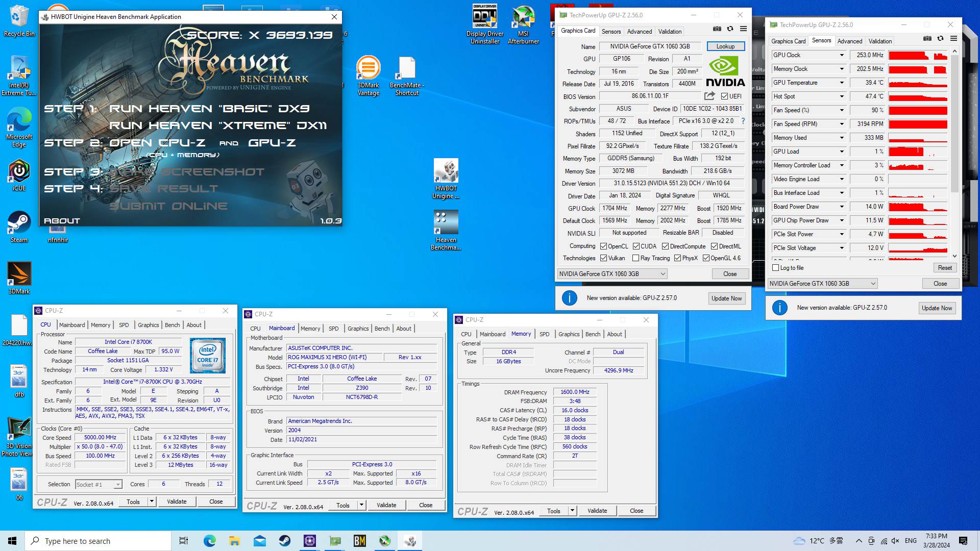Toggle the UEFI checkbox in GPU-Z
Screen dimensions: 980x551
click(724, 96)
